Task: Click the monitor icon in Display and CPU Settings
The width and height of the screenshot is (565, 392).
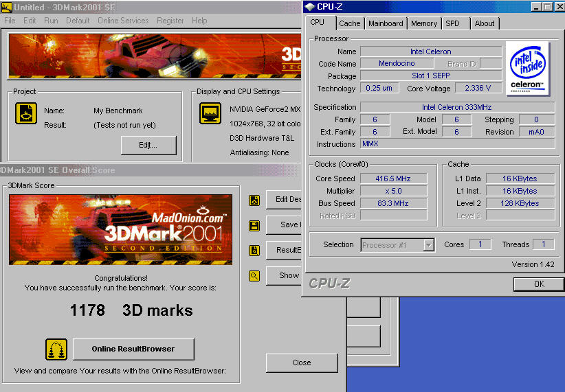Action: pos(210,113)
